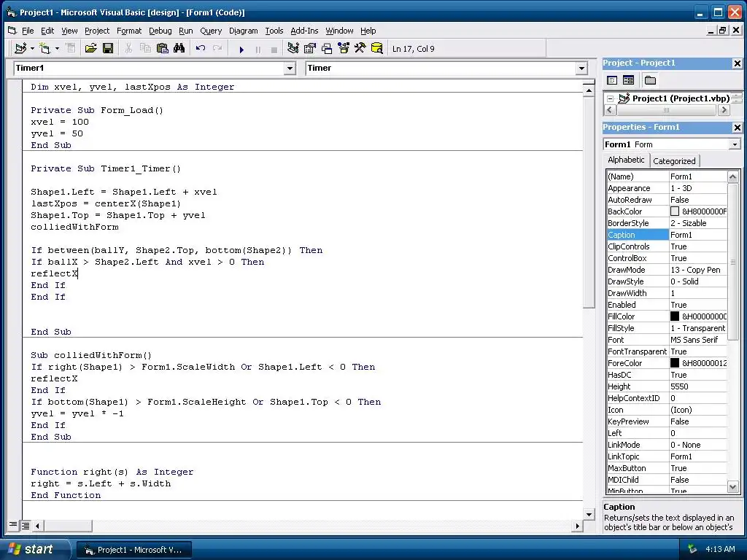Open the Tools menu
Viewport: 747px width, 560px height.
274,31
